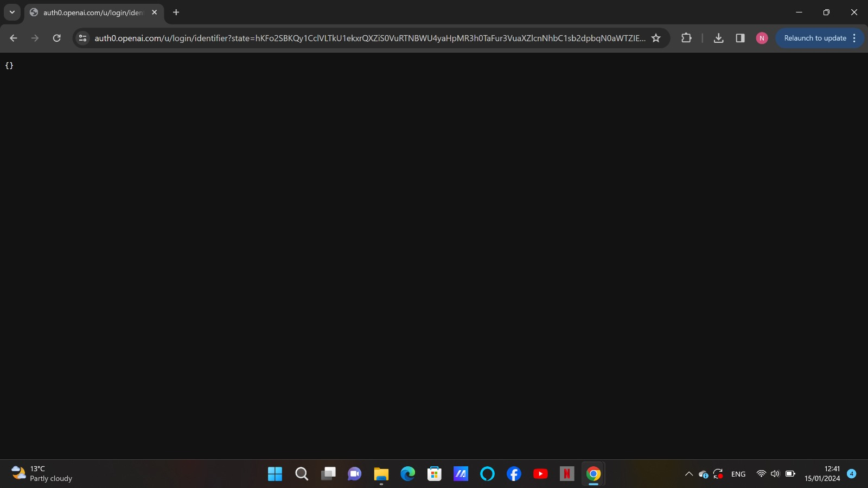Image resolution: width=868 pixels, height=488 pixels.
Task: Open a new tab
Action: click(176, 12)
